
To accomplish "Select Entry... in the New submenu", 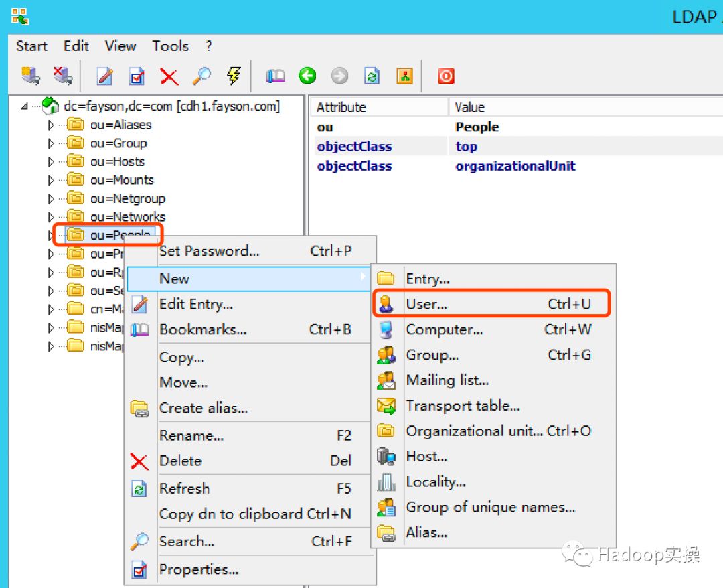I will click(493, 279).
